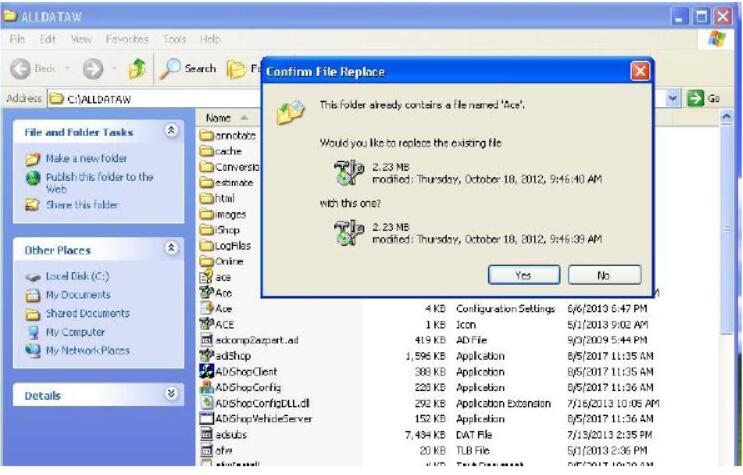Screen dimensions: 743x475
Task: Select the images folder
Action: (x=223, y=214)
